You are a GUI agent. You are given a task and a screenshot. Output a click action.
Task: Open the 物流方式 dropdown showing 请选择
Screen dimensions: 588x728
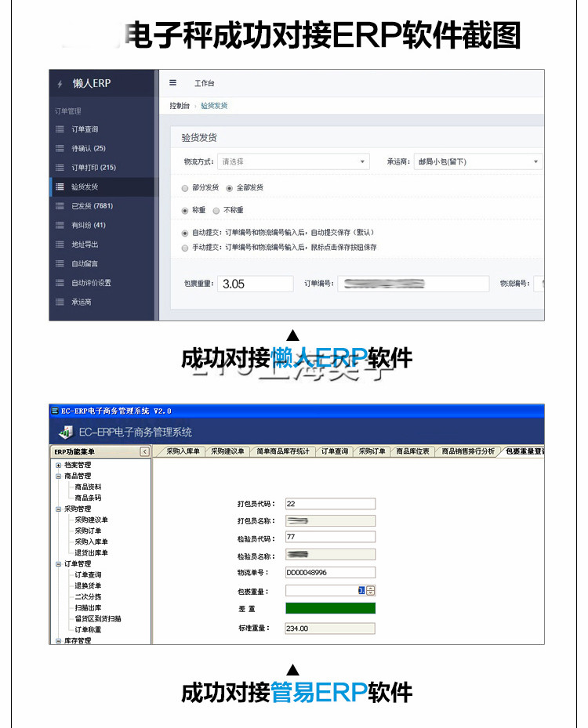click(293, 161)
